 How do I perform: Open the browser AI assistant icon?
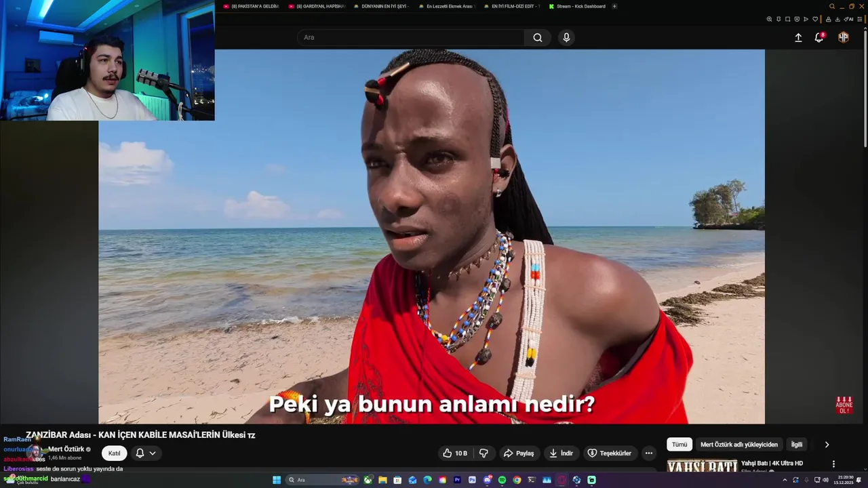(x=848, y=19)
